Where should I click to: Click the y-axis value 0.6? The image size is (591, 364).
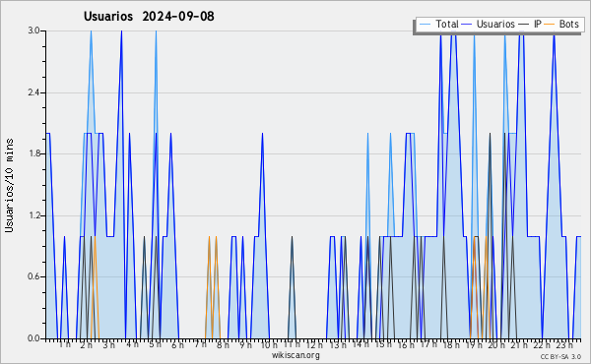[33, 277]
